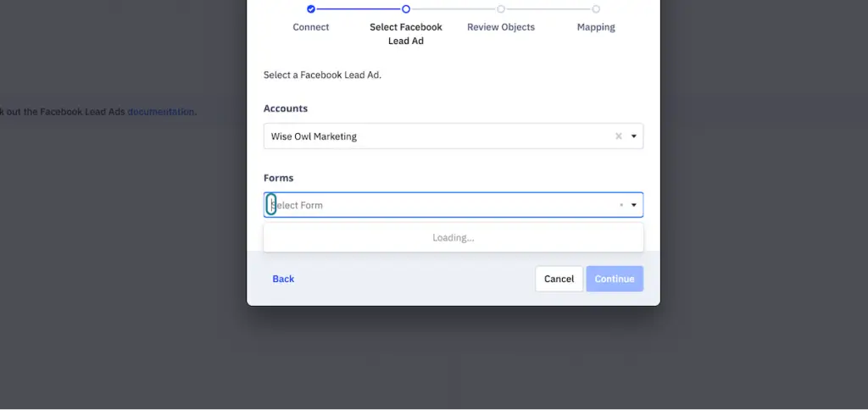Continue to the next step
Viewport: 868px width, 410px height.
click(615, 279)
